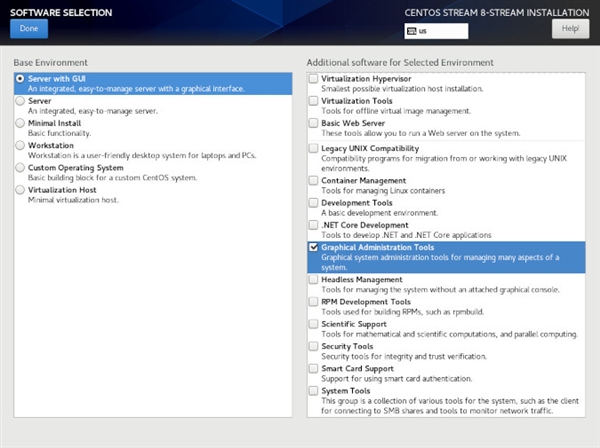Choose Virtualization Host environment
Viewport: 600px width, 448px height.
pos(20,189)
